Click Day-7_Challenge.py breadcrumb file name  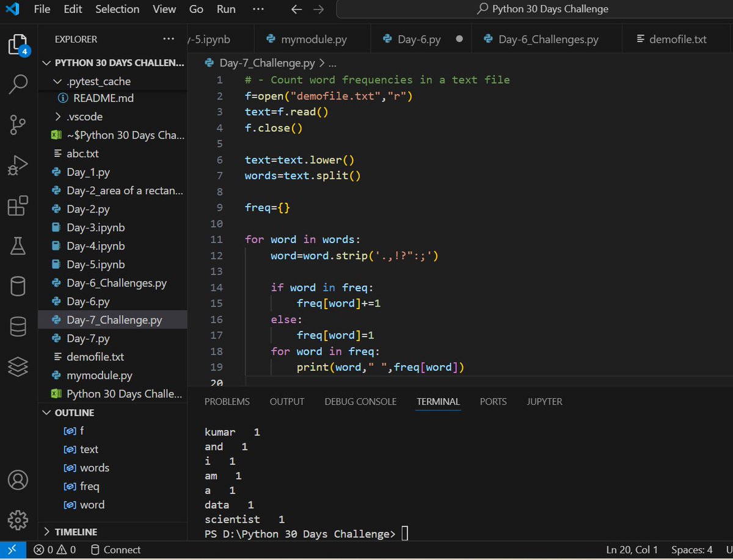pyautogui.click(x=268, y=62)
